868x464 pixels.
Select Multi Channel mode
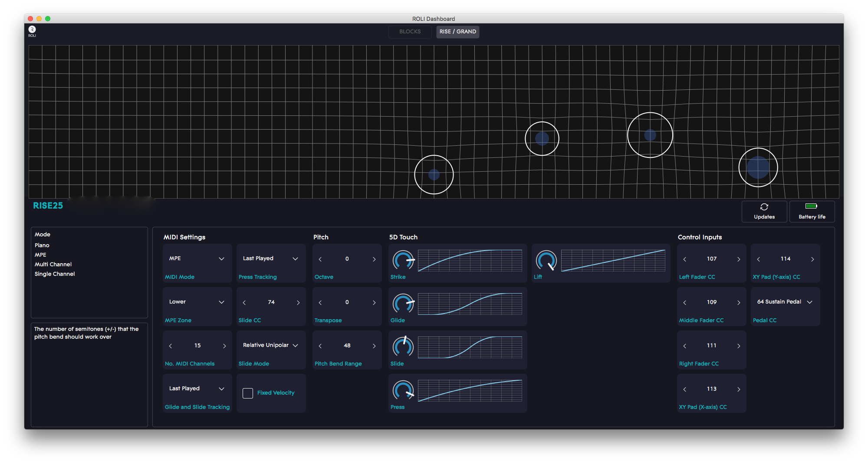[x=53, y=265]
